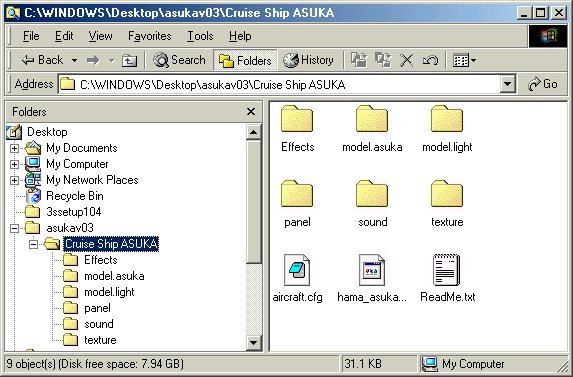Click the folder tree scrollbar thumb
Screen dimensions: 573x377
click(x=253, y=202)
